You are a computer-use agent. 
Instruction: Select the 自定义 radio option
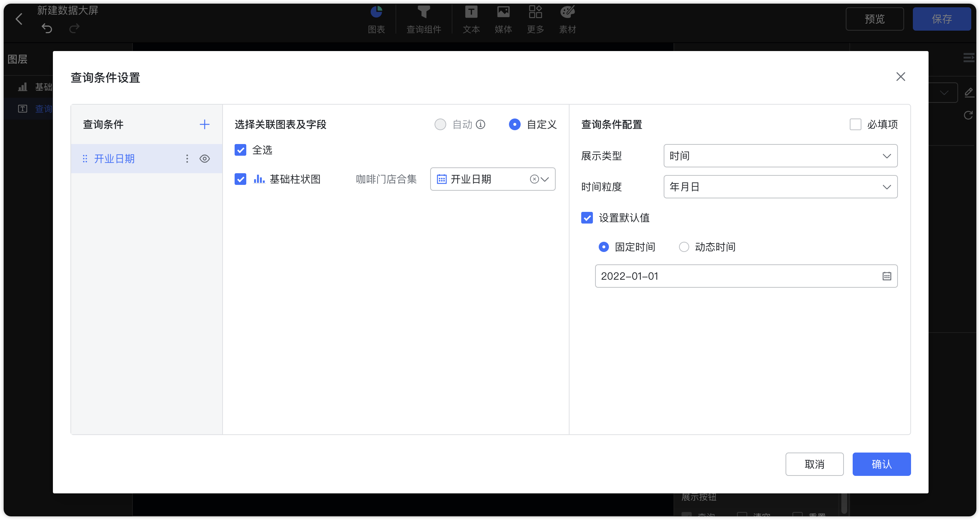tap(515, 124)
